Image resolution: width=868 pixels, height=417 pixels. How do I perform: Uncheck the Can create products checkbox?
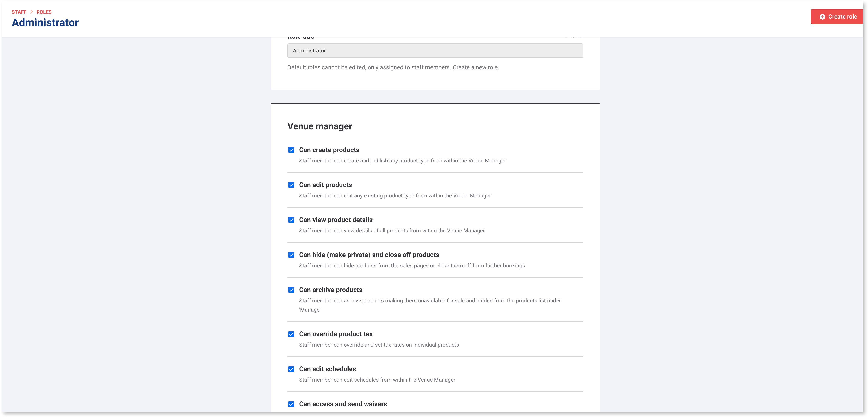pos(291,150)
